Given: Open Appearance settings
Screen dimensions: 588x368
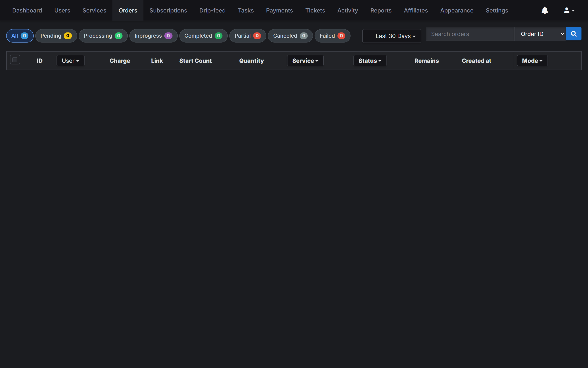Looking at the screenshot, I should (457, 10).
